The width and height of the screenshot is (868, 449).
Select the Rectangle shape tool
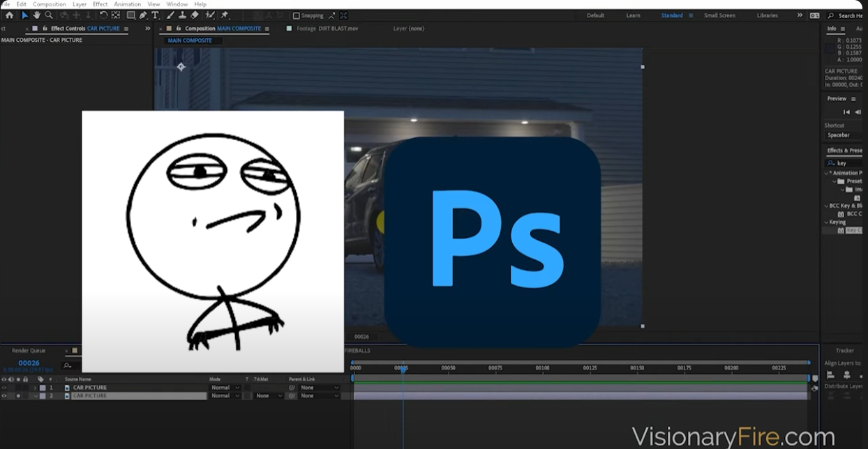tap(130, 15)
